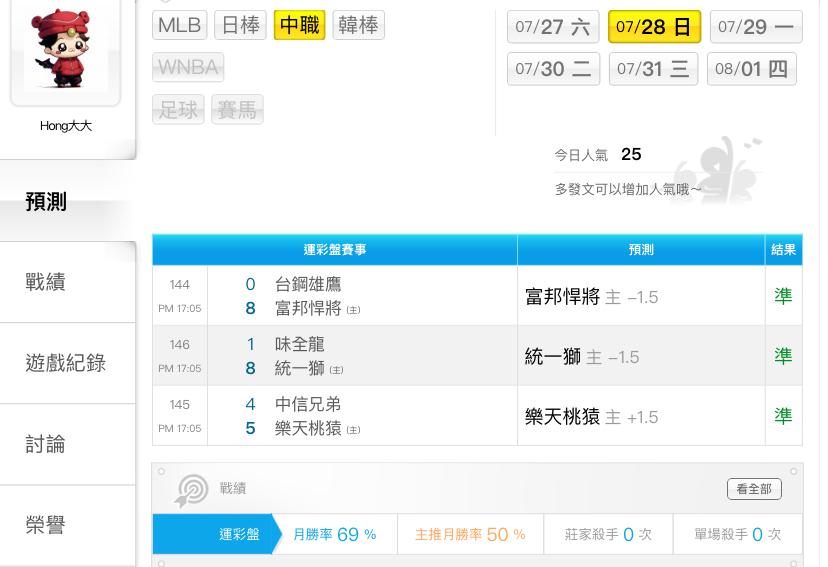This screenshot has width=828, height=567.
Task: Click team name 樂天桃猿 in matchup column
Action: [308, 428]
